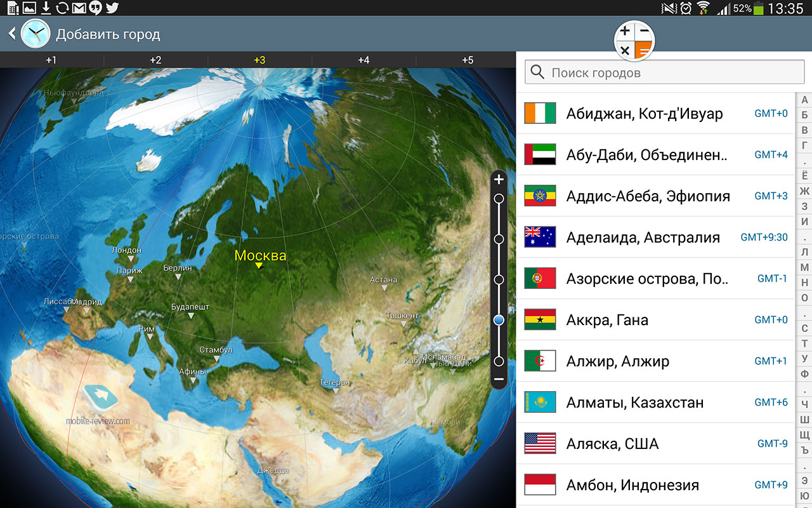Select the Москва marker on the globe
Image resolution: width=812 pixels, height=508 pixels.
point(260,259)
